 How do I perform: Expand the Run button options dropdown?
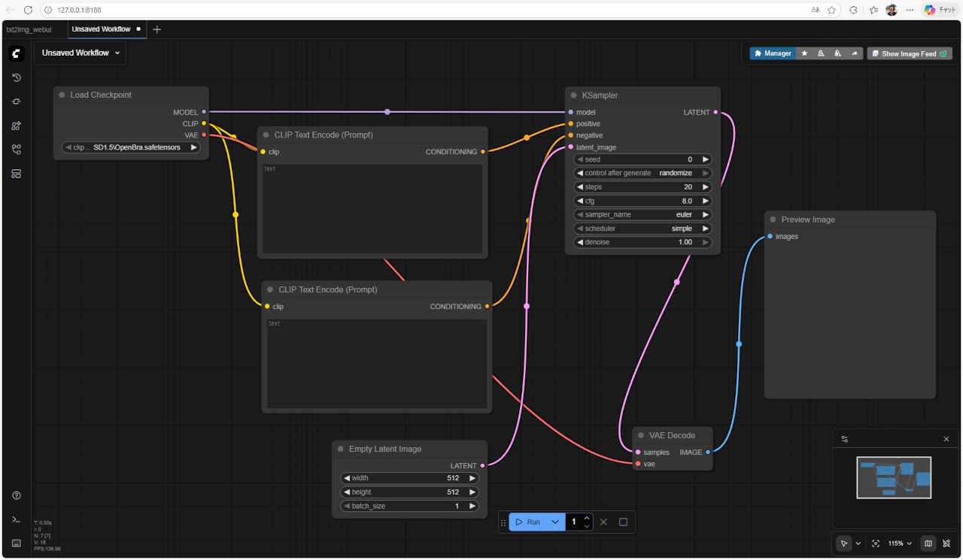[555, 522]
